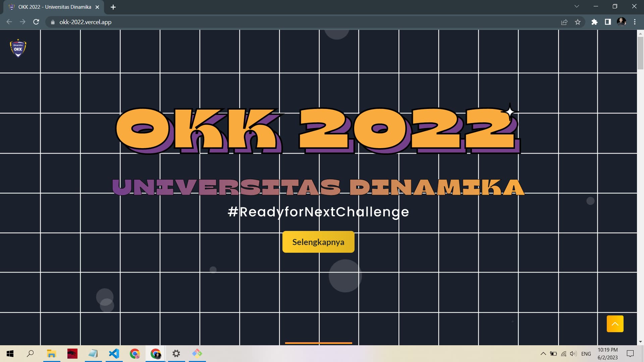Bookmark this tab with star icon
The image size is (644, 362).
[578, 22]
